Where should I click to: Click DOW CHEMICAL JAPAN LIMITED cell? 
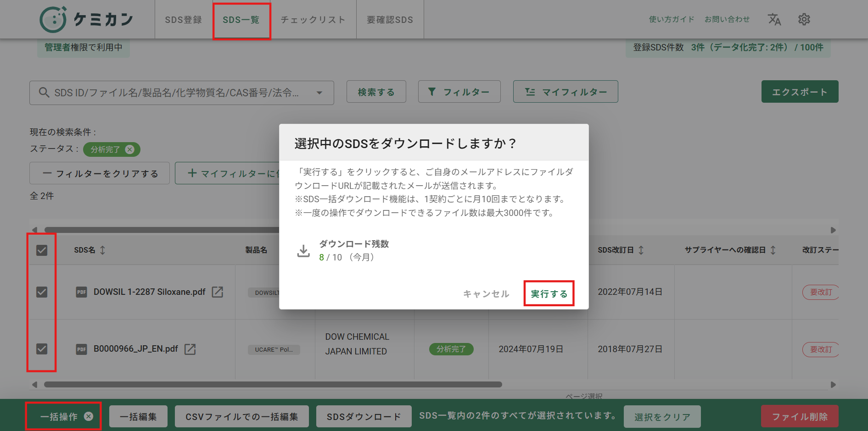[357, 344]
